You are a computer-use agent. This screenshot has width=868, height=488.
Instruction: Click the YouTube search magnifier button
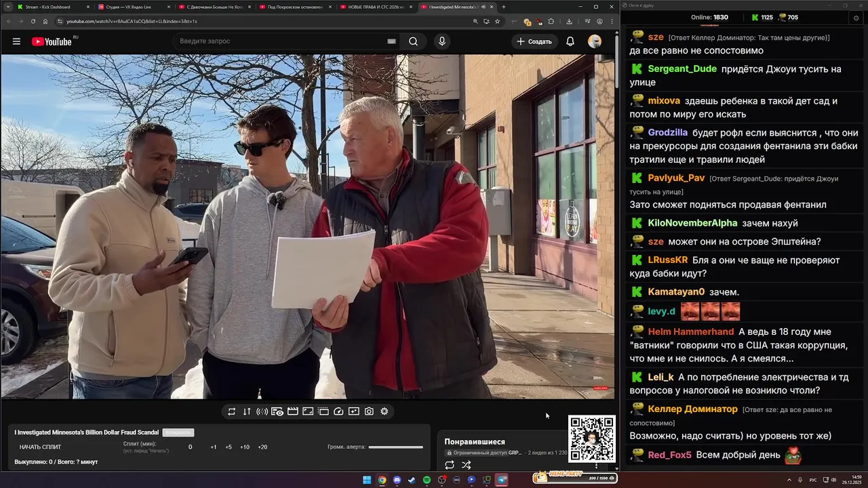click(x=413, y=41)
